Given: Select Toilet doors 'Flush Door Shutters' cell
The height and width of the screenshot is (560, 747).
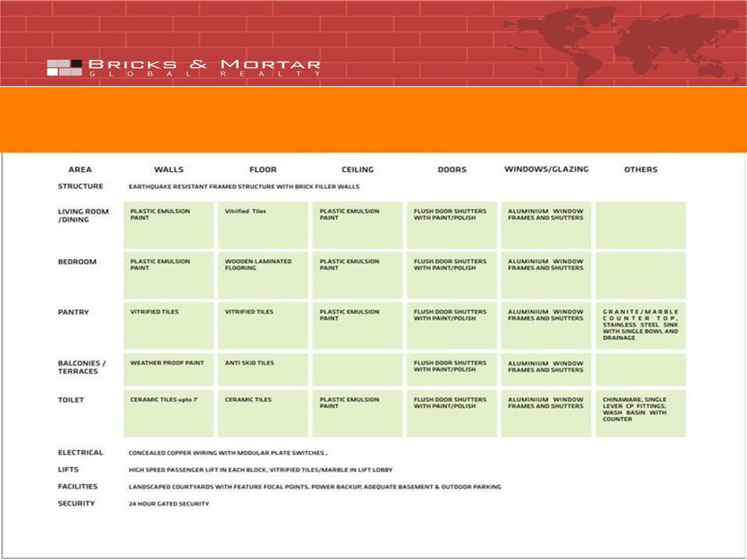Looking at the screenshot, I should pyautogui.click(x=451, y=413).
